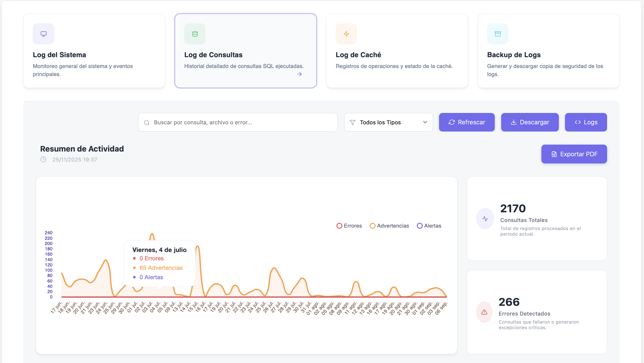Viewport: 644px width, 363px height.
Task: Click the chevron arrow of the type filter
Action: click(425, 122)
